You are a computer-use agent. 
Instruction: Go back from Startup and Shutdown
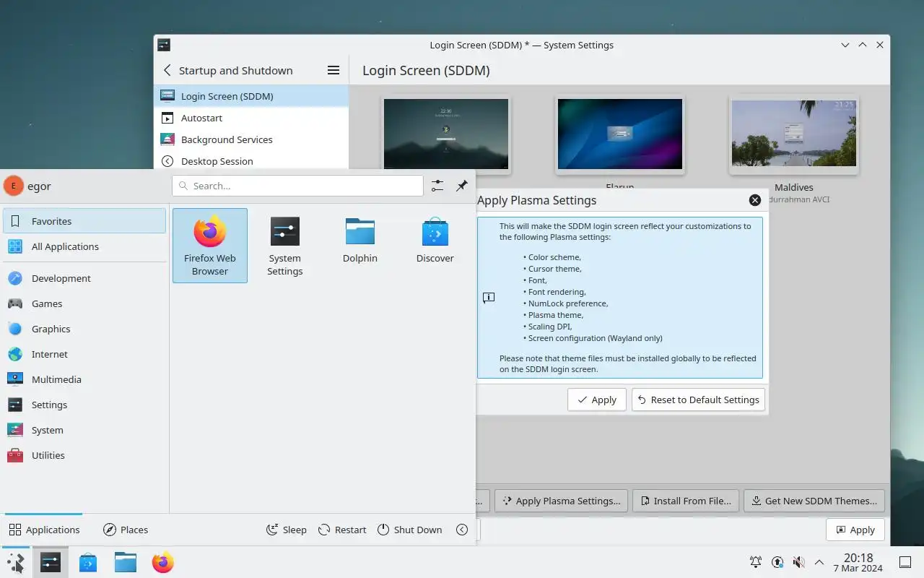(167, 70)
